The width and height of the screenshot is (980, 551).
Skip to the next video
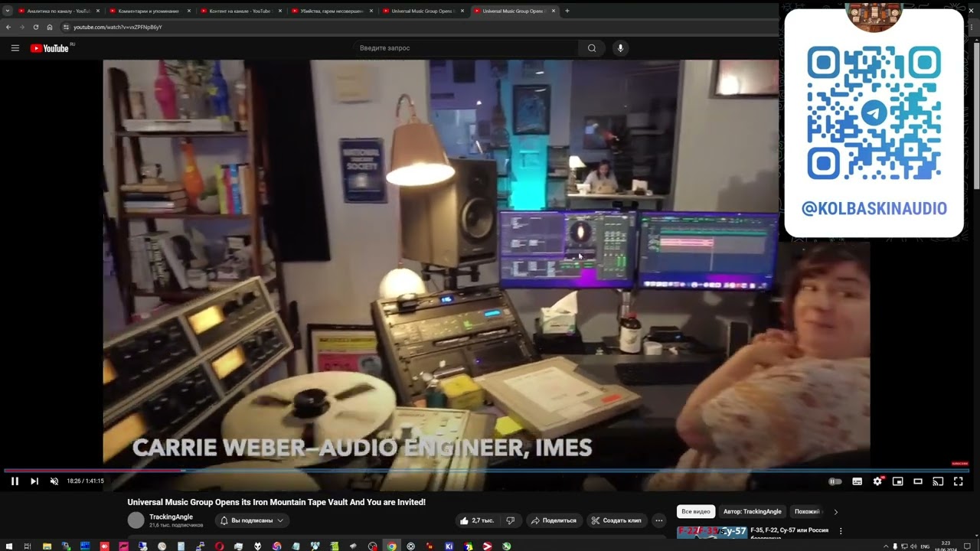34,481
